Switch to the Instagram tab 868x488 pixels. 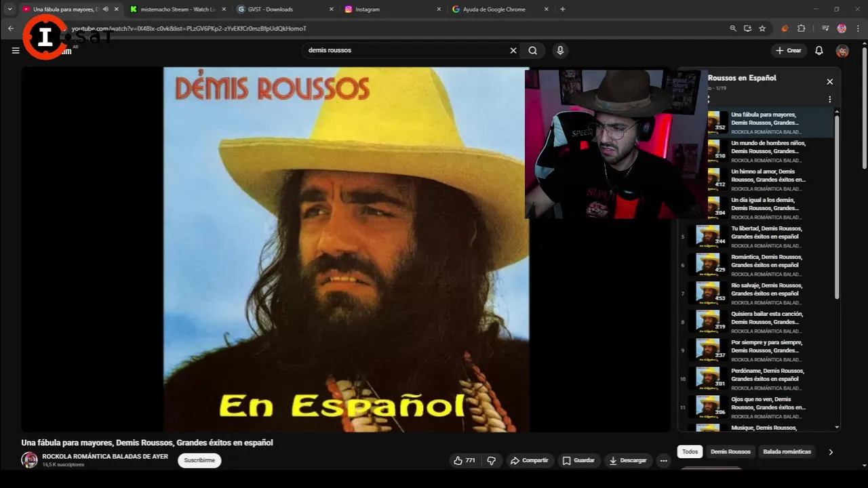[392, 9]
